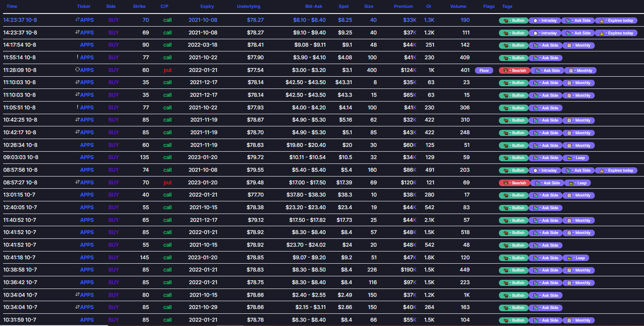Click the BUY label in the 10:36:42 row
Image resolution: width=644 pixels, height=326 pixels.
113,282
